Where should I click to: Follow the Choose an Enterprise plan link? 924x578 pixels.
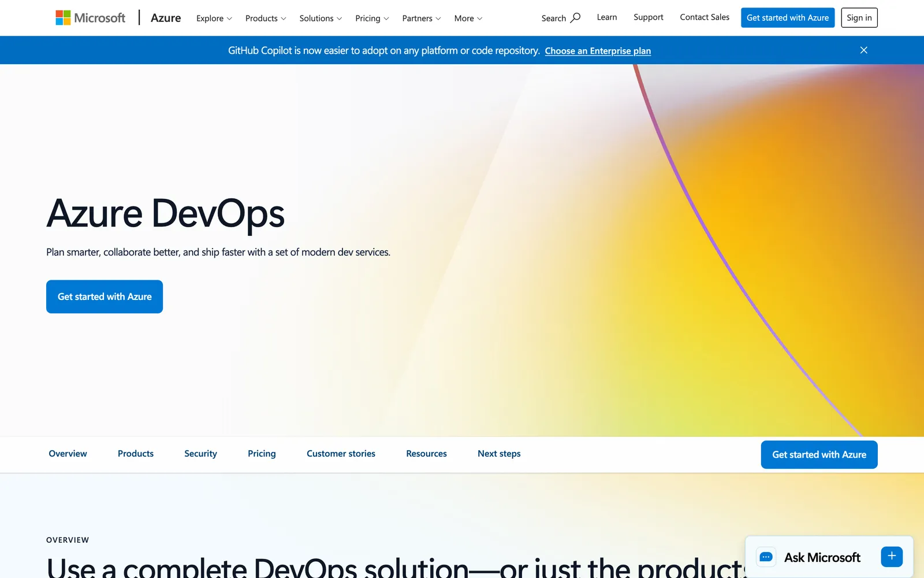(x=598, y=51)
